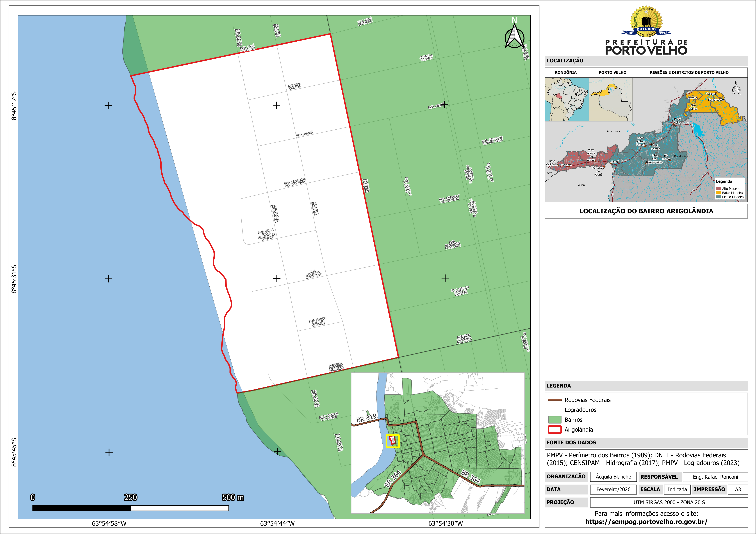The width and height of the screenshot is (756, 534).
Task: Click the Rondônia location thumbnail map
Action: 567,99
